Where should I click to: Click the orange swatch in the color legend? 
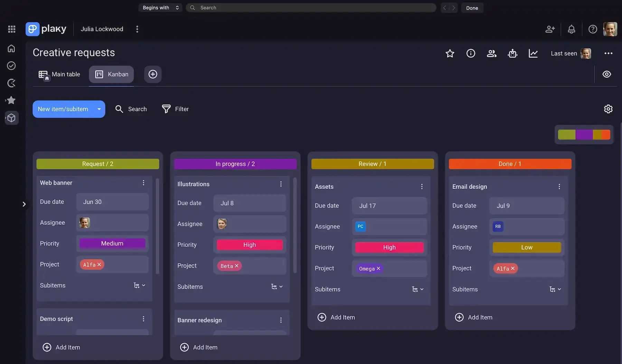click(606, 135)
